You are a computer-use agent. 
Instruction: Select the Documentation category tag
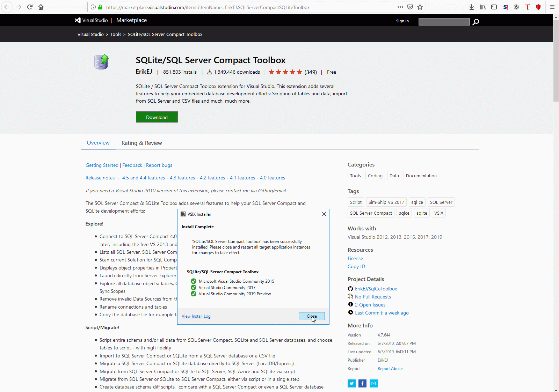[421, 176]
